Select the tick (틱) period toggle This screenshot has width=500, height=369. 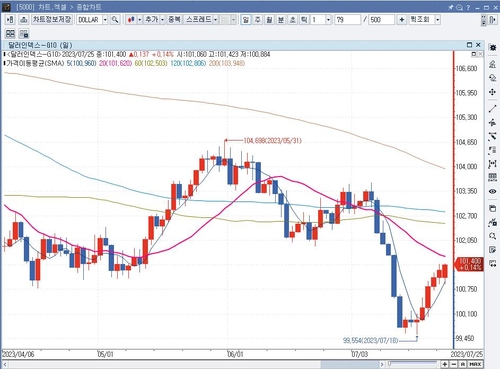coord(304,20)
